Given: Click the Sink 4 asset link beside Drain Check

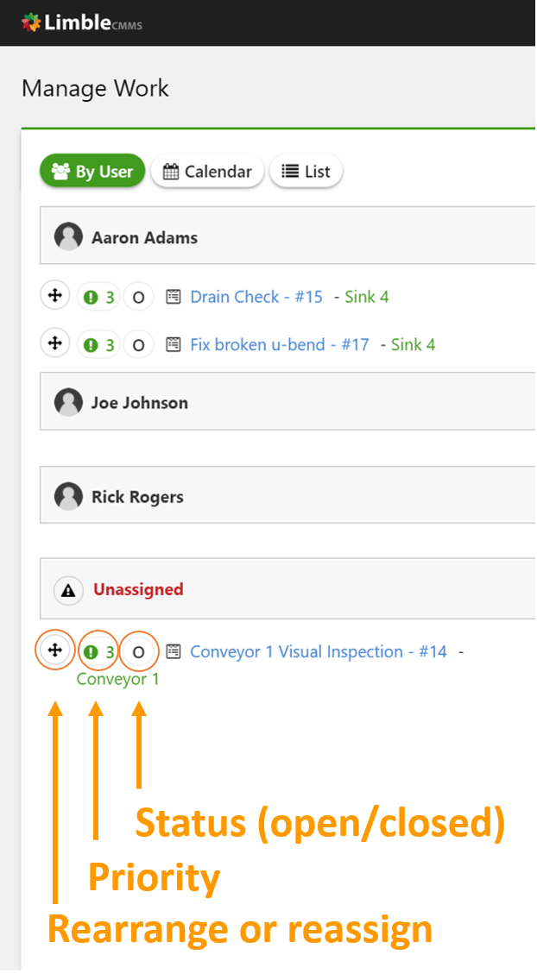Looking at the screenshot, I should click(x=366, y=296).
